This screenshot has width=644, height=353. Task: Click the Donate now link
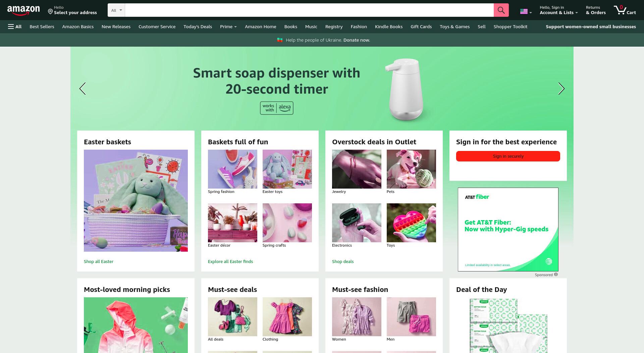pyautogui.click(x=357, y=40)
